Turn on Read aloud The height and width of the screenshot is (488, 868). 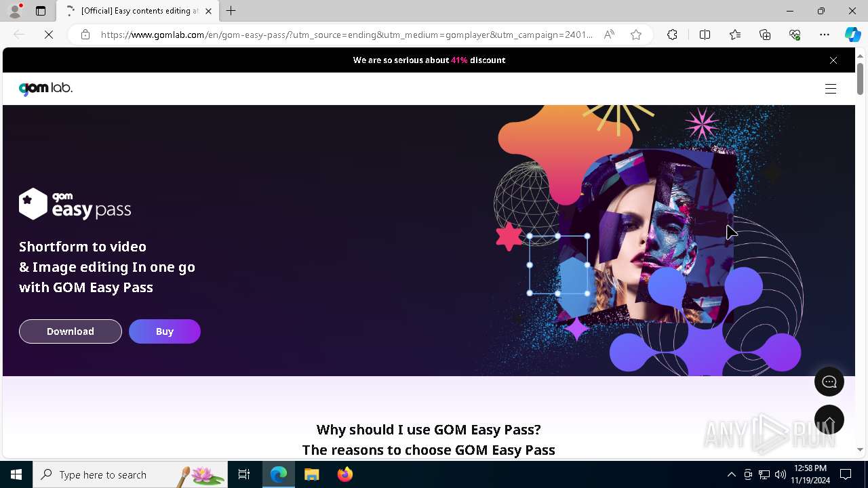(x=609, y=35)
